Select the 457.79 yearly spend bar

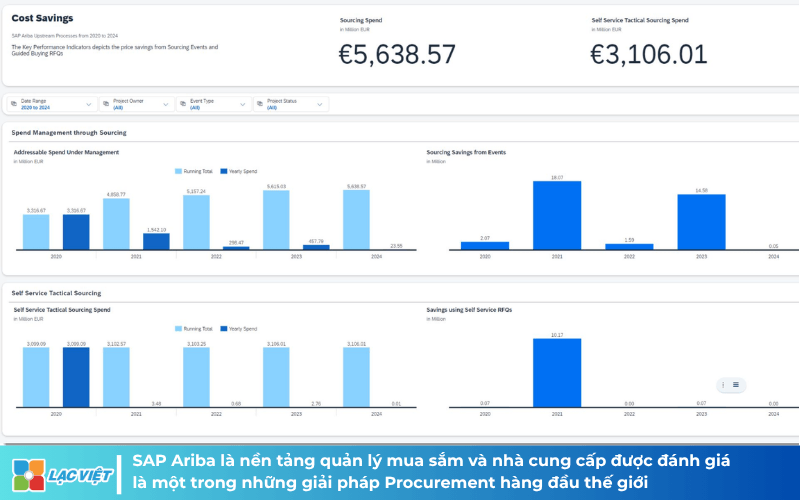click(316, 247)
